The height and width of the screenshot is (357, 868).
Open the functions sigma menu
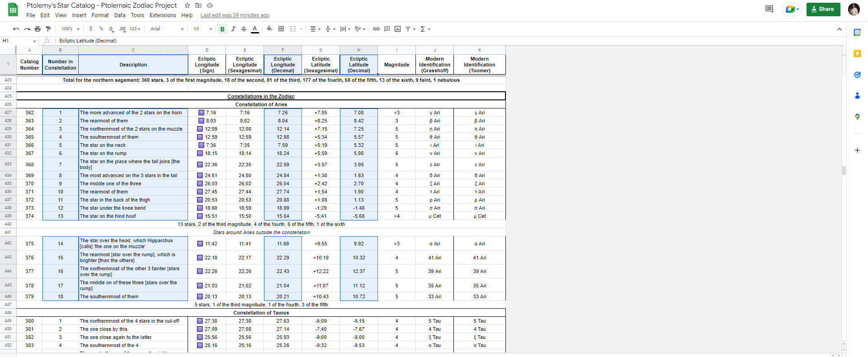pos(425,29)
